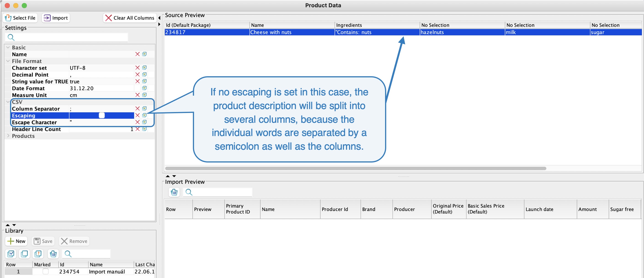Clear All Columns button
Screen dimensions: 644x278
(130, 18)
